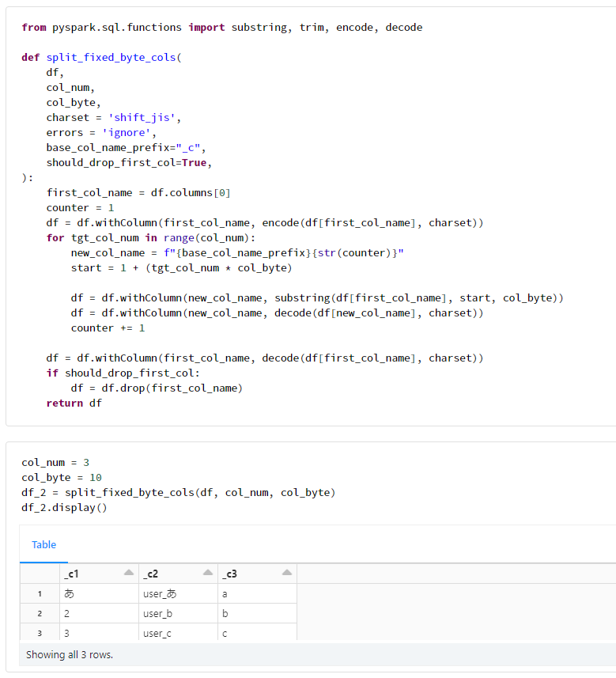Click the 'df_2.display()' line
This screenshot has width=616, height=678.
click(x=64, y=508)
